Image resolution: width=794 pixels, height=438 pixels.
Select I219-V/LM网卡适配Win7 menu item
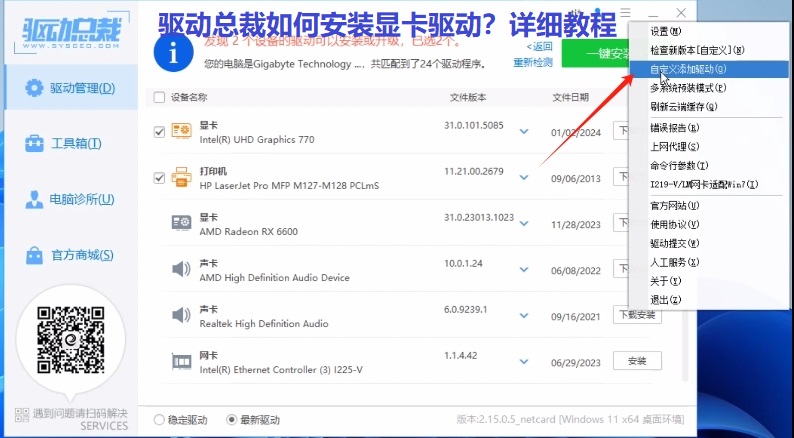point(708,185)
